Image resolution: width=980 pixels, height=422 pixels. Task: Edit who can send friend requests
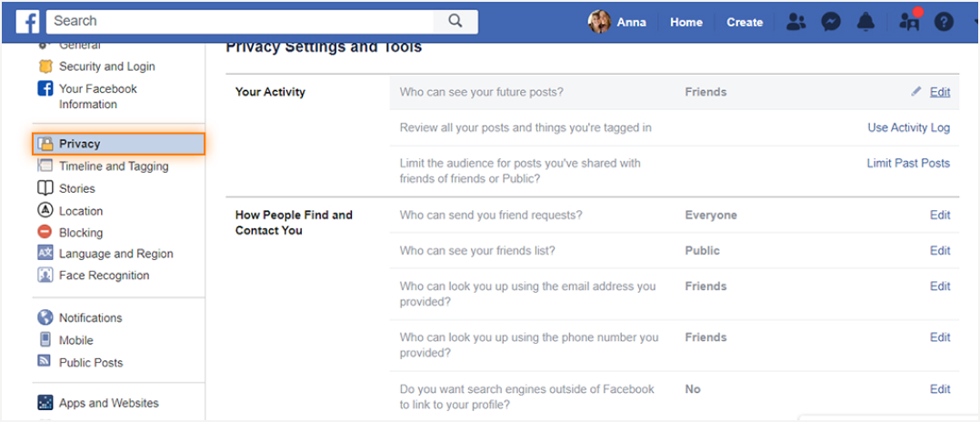940,215
